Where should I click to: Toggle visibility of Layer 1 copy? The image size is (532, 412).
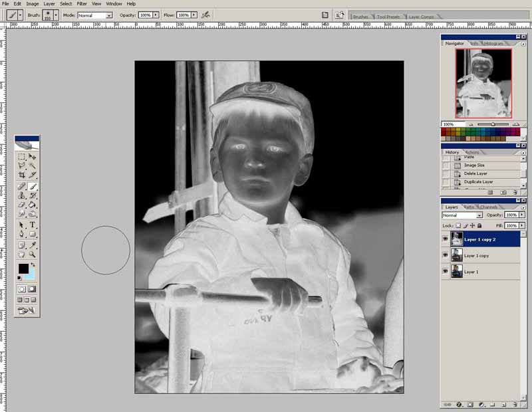pyautogui.click(x=445, y=255)
